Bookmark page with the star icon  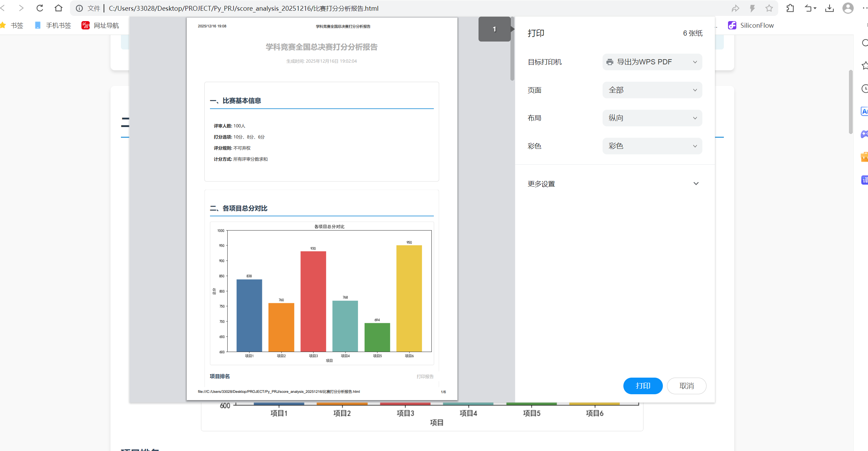click(x=769, y=8)
